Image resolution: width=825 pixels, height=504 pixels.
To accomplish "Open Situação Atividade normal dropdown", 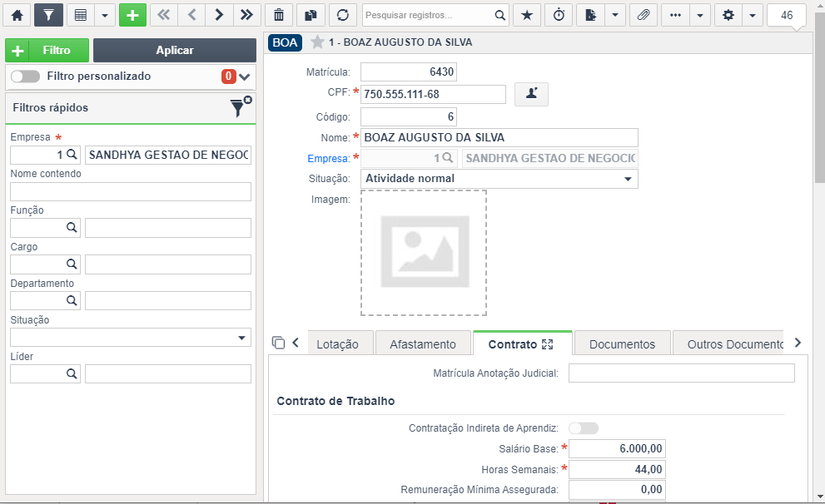I will (499, 179).
